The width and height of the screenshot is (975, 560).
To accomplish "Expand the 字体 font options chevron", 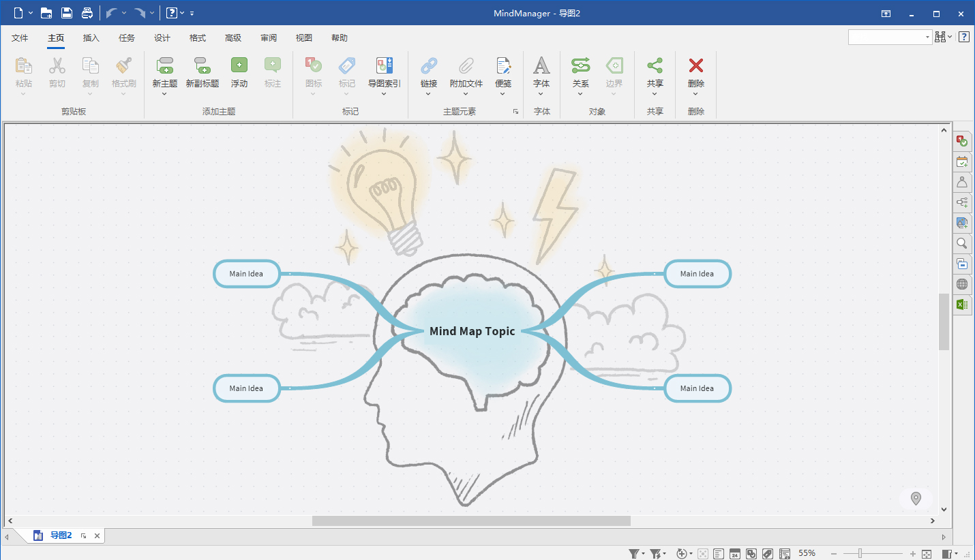I will [541, 95].
